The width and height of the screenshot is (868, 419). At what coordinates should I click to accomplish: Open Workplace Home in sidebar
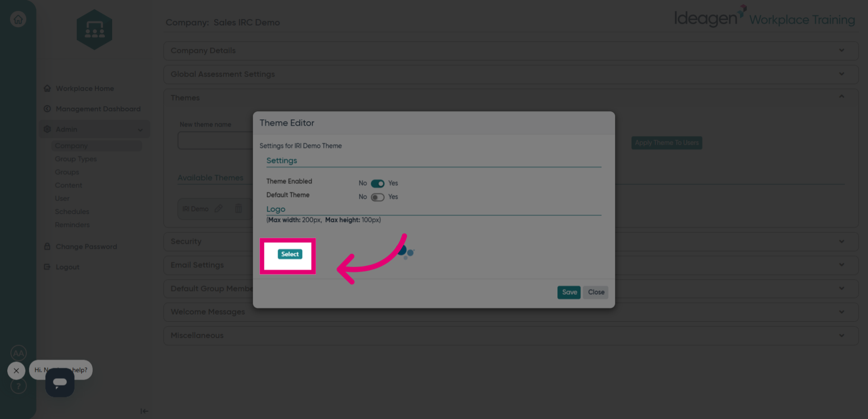[85, 89]
